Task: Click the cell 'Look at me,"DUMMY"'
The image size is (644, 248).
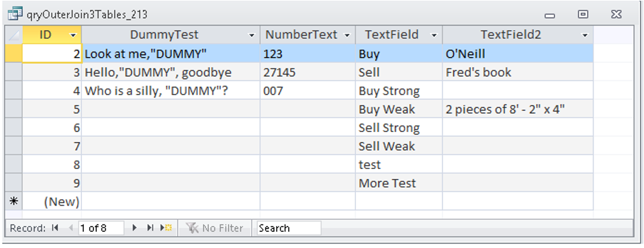Action: coord(171,54)
